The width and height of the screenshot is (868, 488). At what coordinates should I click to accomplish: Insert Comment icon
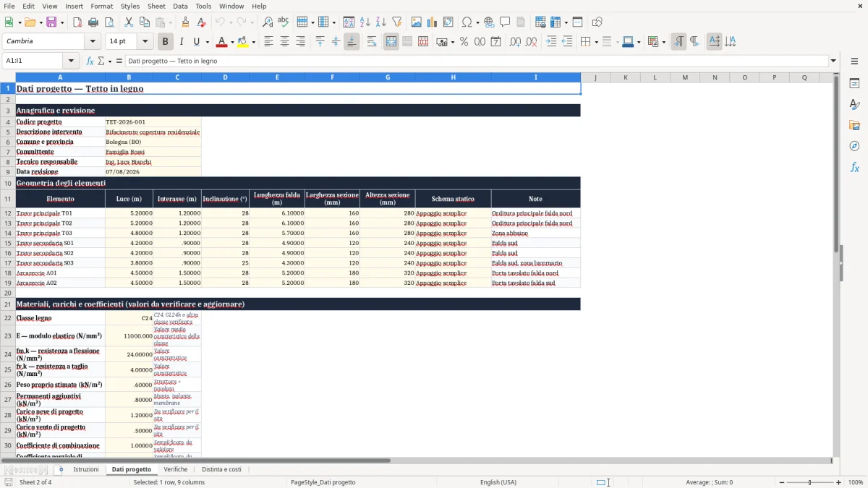tap(505, 22)
